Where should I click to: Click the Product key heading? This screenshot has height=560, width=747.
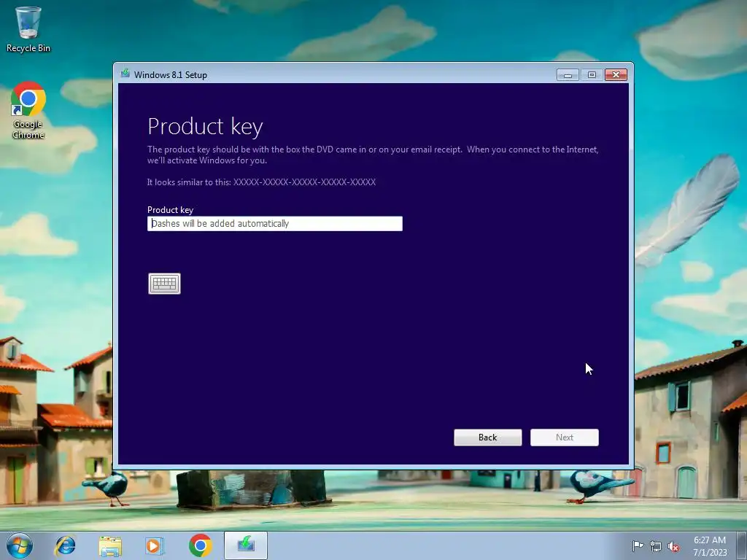point(205,127)
